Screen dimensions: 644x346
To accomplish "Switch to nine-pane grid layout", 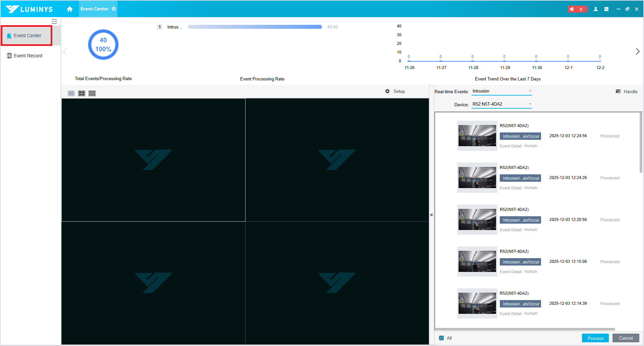I will point(92,93).
